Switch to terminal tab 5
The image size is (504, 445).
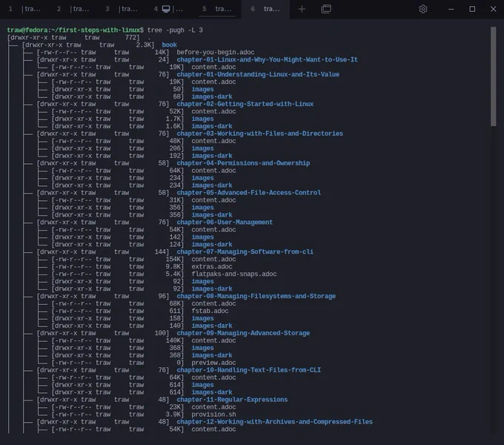[x=217, y=9]
